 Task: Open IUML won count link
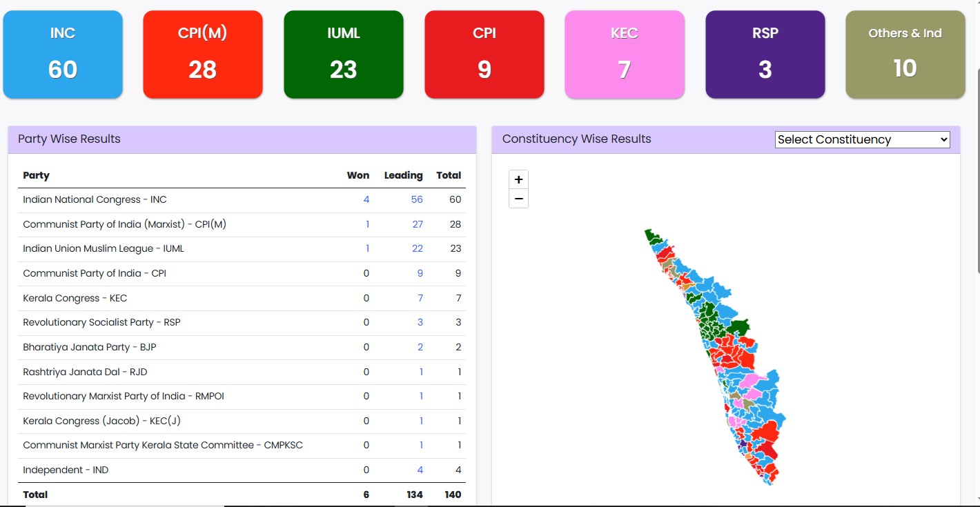pyautogui.click(x=367, y=248)
